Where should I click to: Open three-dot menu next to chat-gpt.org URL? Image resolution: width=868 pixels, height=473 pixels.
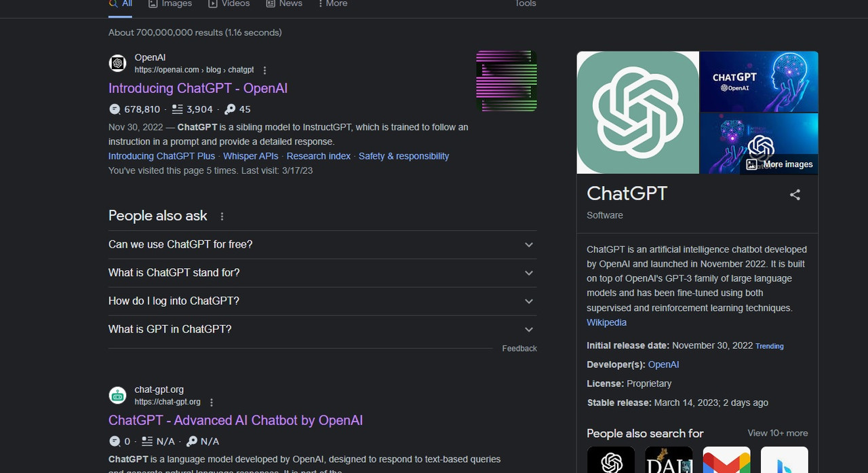tap(212, 402)
